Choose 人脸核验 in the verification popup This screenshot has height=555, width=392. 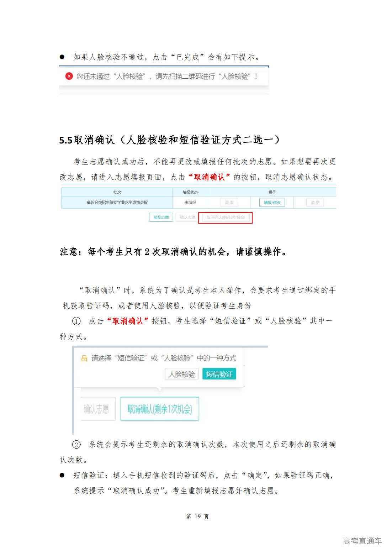182,374
